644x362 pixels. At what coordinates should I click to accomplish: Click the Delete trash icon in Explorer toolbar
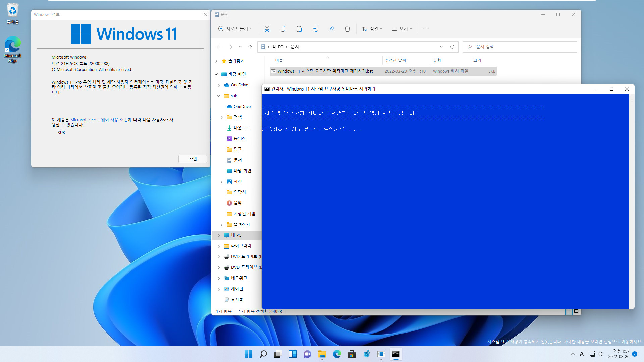click(x=347, y=29)
